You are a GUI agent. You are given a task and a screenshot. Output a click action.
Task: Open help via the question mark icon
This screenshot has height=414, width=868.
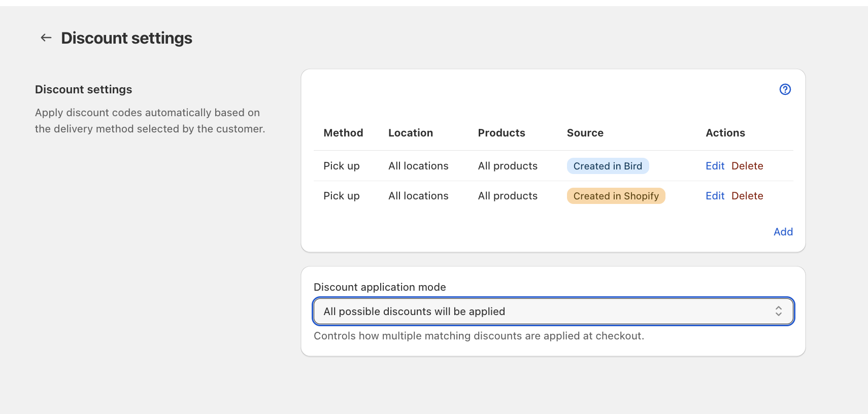click(x=785, y=89)
